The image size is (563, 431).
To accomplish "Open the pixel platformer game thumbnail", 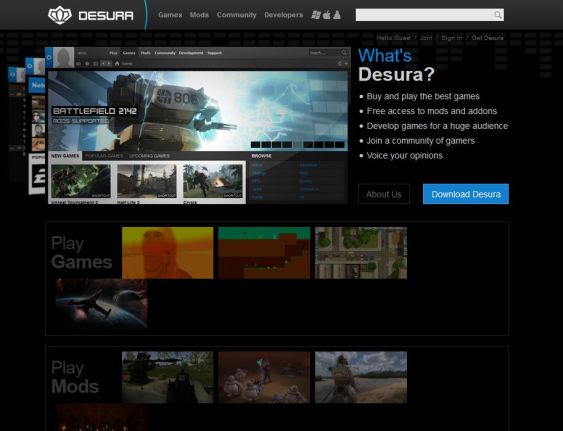I will [x=264, y=253].
